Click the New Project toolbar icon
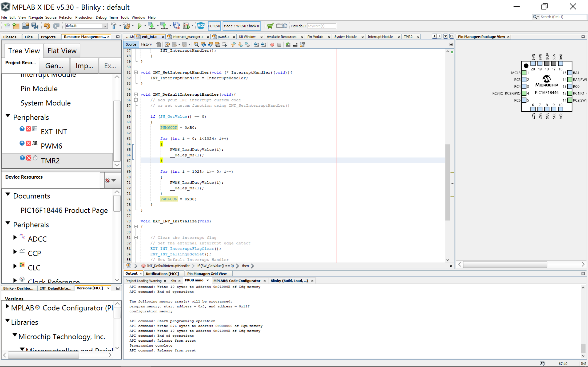The height and width of the screenshot is (367, 588). [x=16, y=26]
